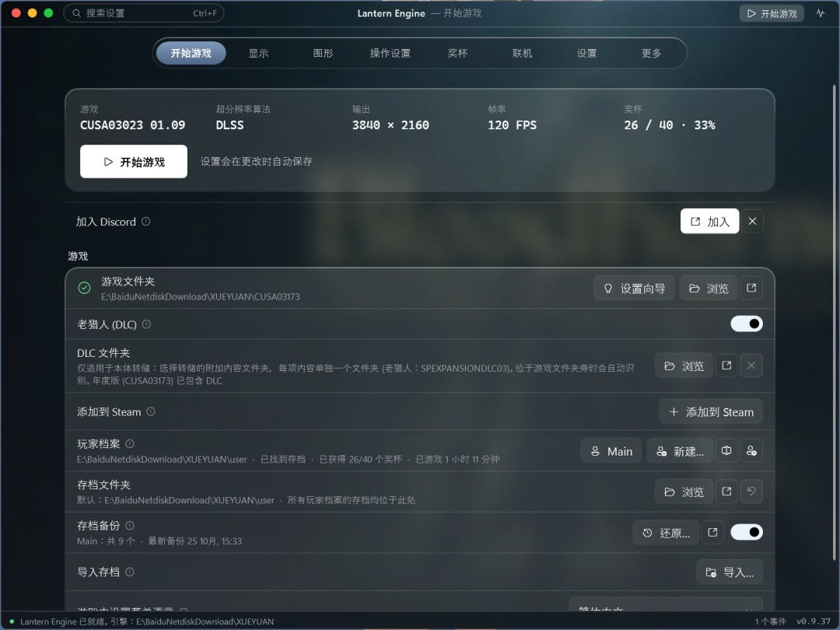Browse for the DLC 文件夹
Image resolution: width=840 pixels, height=630 pixels.
point(684,366)
